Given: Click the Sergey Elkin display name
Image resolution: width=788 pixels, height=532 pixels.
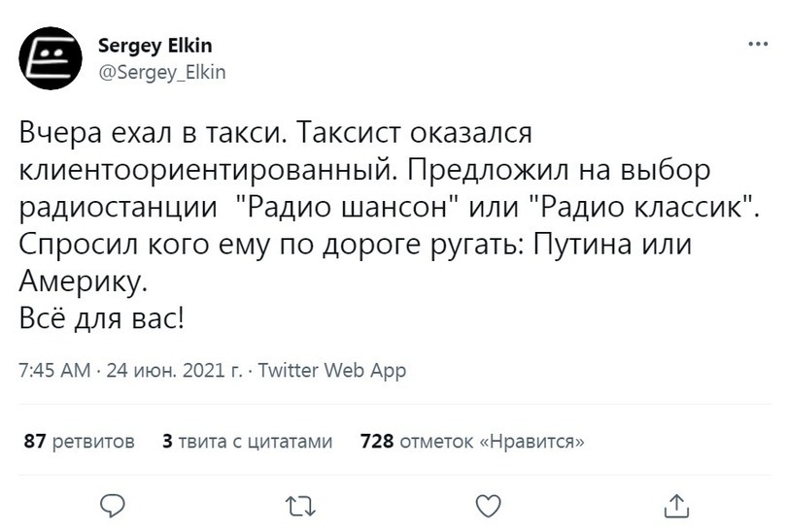Looking at the screenshot, I should tap(155, 46).
